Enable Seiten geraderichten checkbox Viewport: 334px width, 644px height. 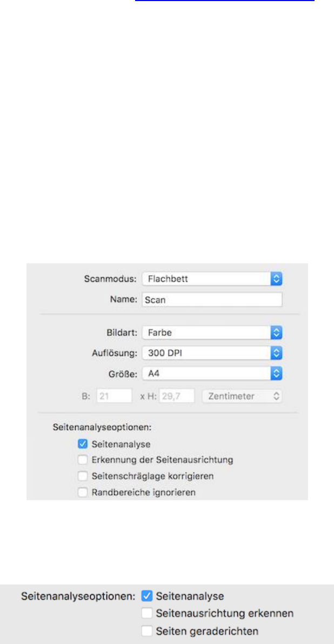pyautogui.click(x=147, y=631)
